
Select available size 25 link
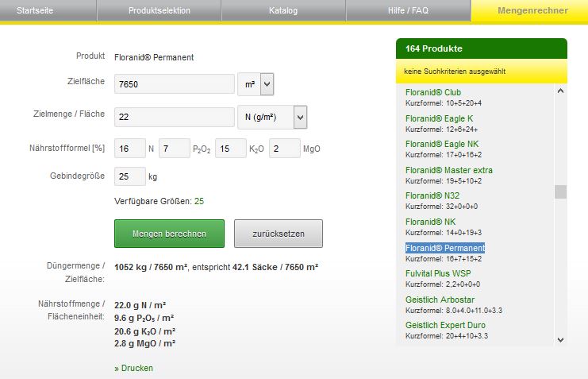point(199,201)
